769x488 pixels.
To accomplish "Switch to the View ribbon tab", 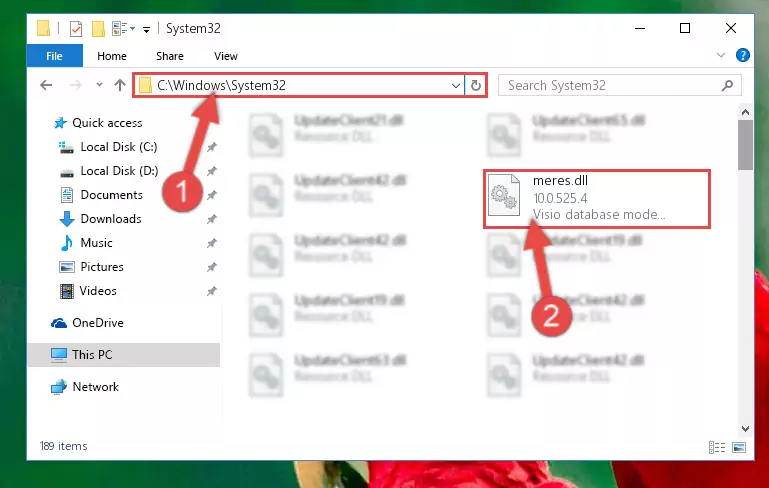I will (226, 56).
